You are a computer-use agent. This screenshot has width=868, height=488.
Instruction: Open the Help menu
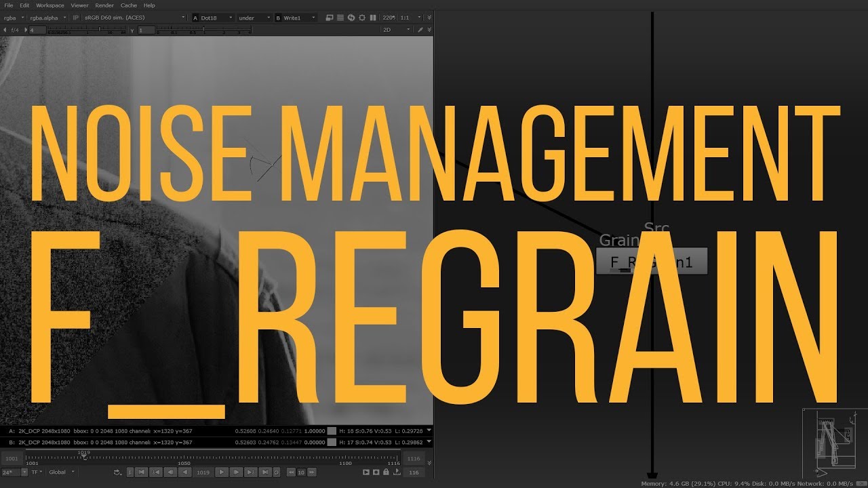point(149,5)
